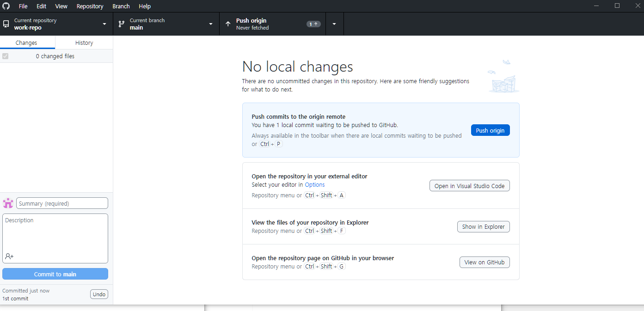The width and height of the screenshot is (644, 311).
Task: Click the Push origin toolbar item
Action: 273,24
